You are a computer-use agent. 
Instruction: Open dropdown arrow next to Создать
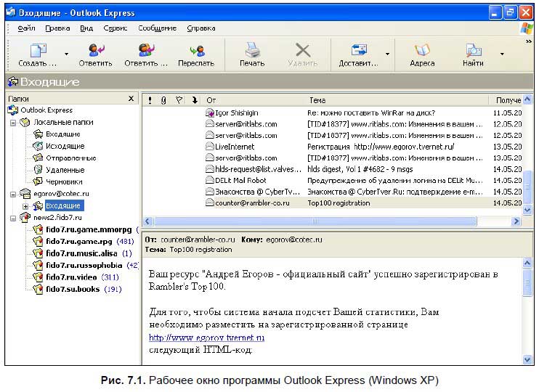(67, 54)
